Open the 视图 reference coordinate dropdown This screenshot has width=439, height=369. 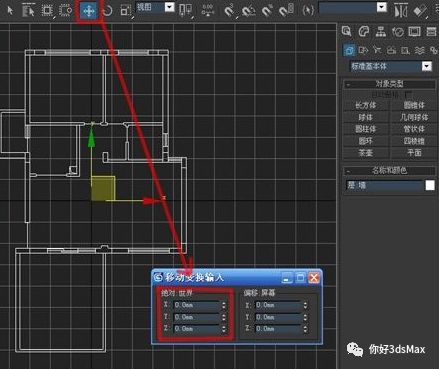pos(155,7)
